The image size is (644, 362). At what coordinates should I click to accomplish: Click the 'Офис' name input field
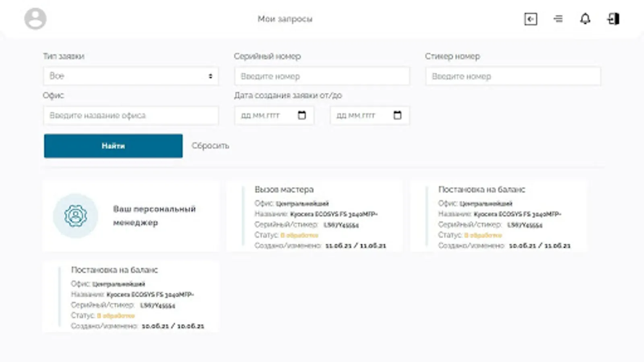click(x=131, y=115)
